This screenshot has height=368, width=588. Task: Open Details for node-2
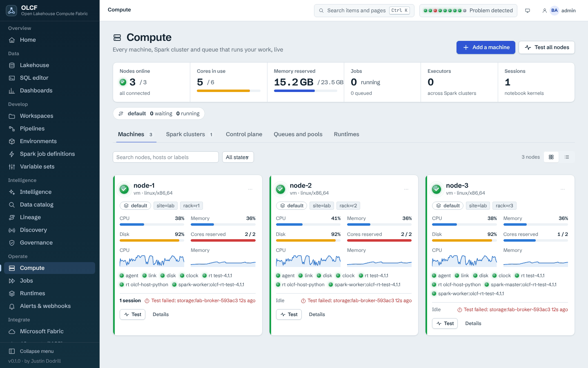tap(317, 314)
